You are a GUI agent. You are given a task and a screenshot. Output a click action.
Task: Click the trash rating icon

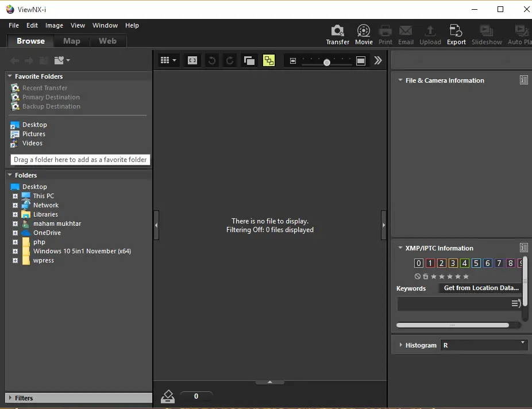point(426,276)
